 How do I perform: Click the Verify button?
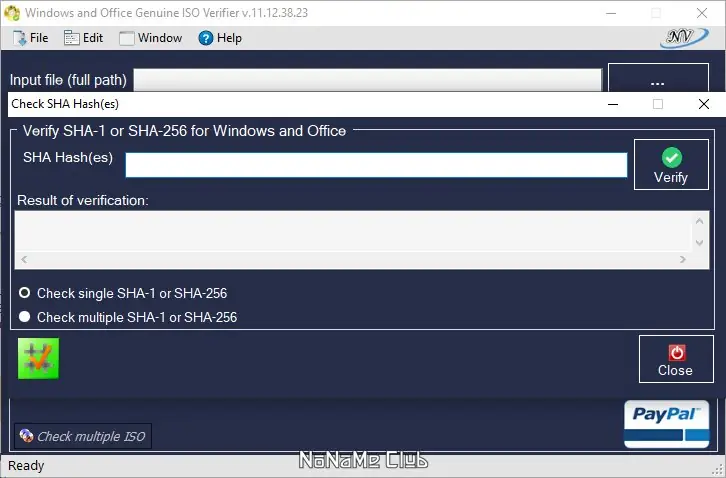671,165
